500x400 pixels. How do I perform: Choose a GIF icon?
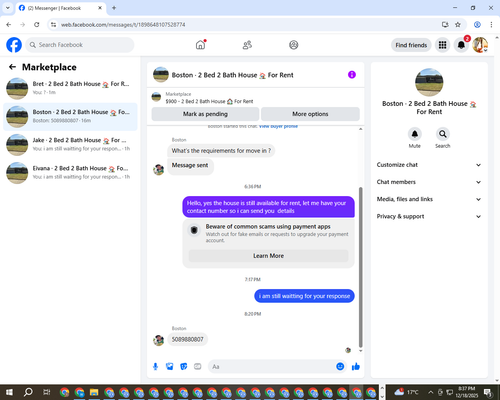(x=198, y=367)
